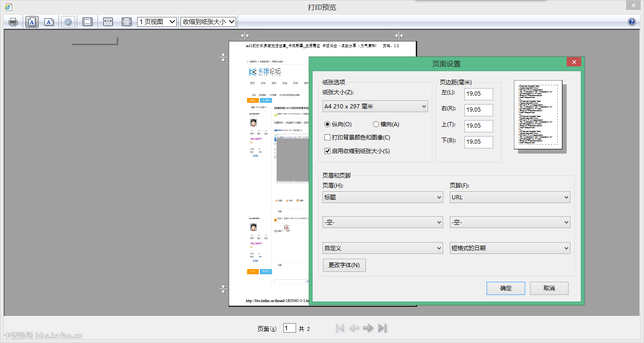Screen dimensions: 644x343
Task: Uncheck 启用收缩到纸张大小 checkbox
Action: click(328, 151)
